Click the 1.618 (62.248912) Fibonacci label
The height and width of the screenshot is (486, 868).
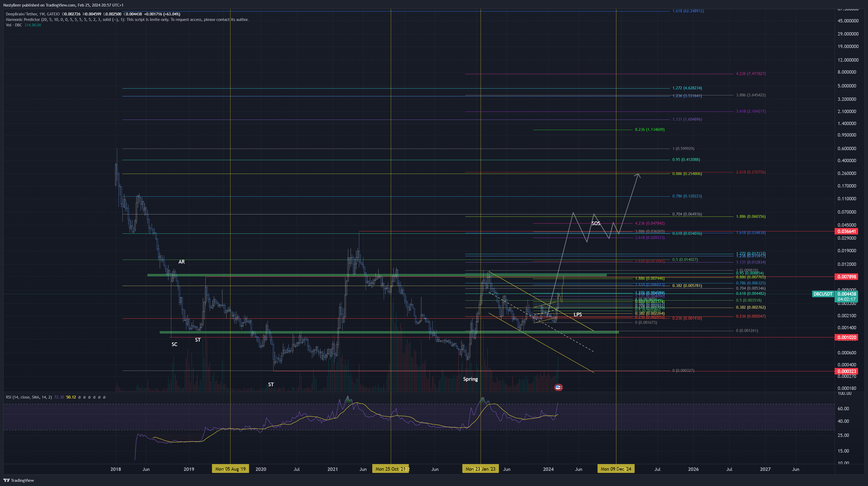pos(688,11)
